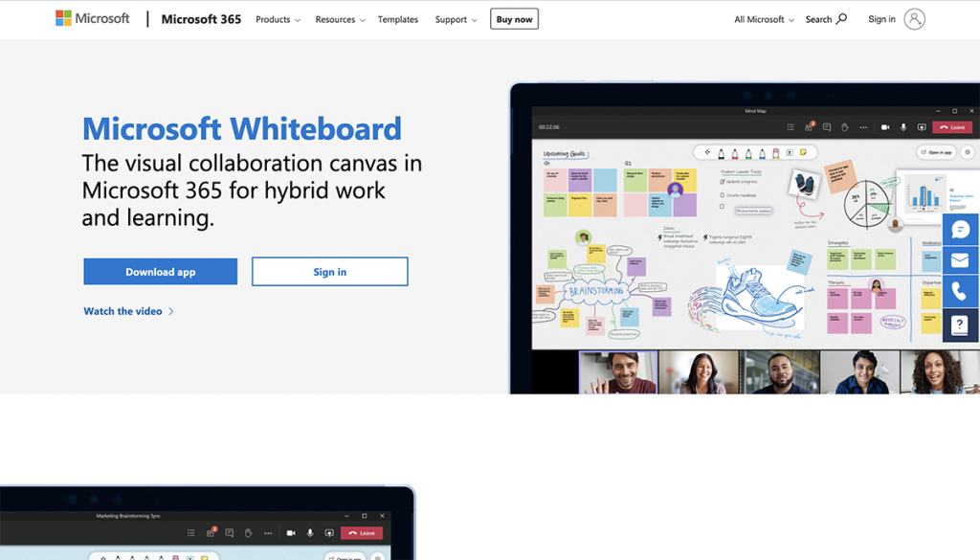
Task: Mute the meeting microphone
Action: tap(903, 126)
